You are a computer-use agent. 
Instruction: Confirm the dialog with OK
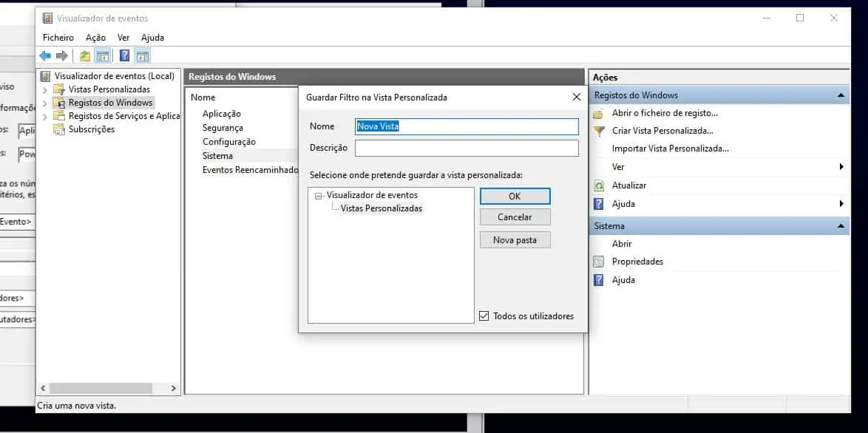(515, 197)
